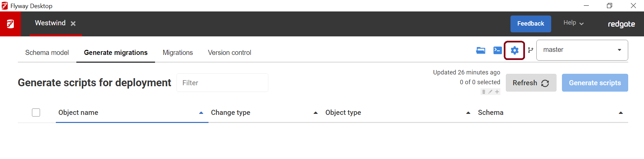Click the small trash delete icon
This screenshot has width=644, height=159.
pyautogui.click(x=484, y=92)
